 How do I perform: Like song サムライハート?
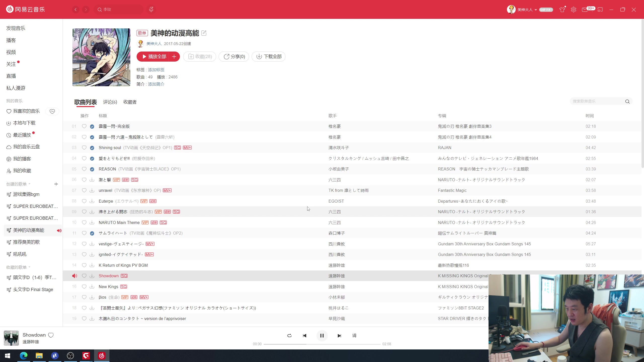84,233
